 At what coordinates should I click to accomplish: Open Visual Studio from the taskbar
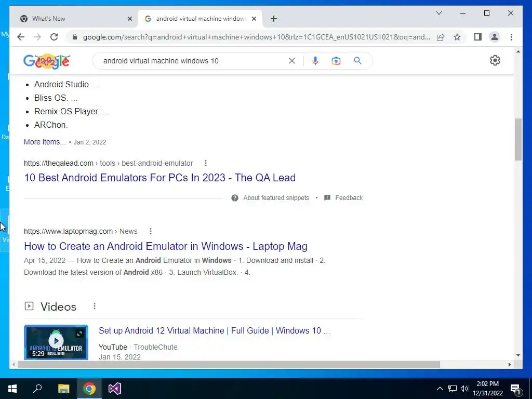[115, 389]
